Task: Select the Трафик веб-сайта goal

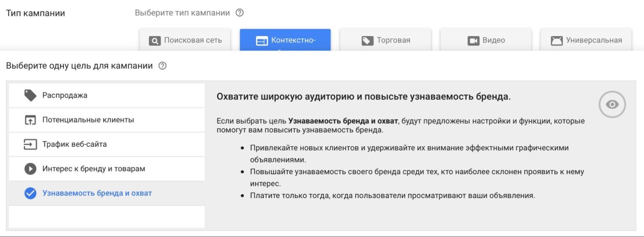Action: point(107,144)
